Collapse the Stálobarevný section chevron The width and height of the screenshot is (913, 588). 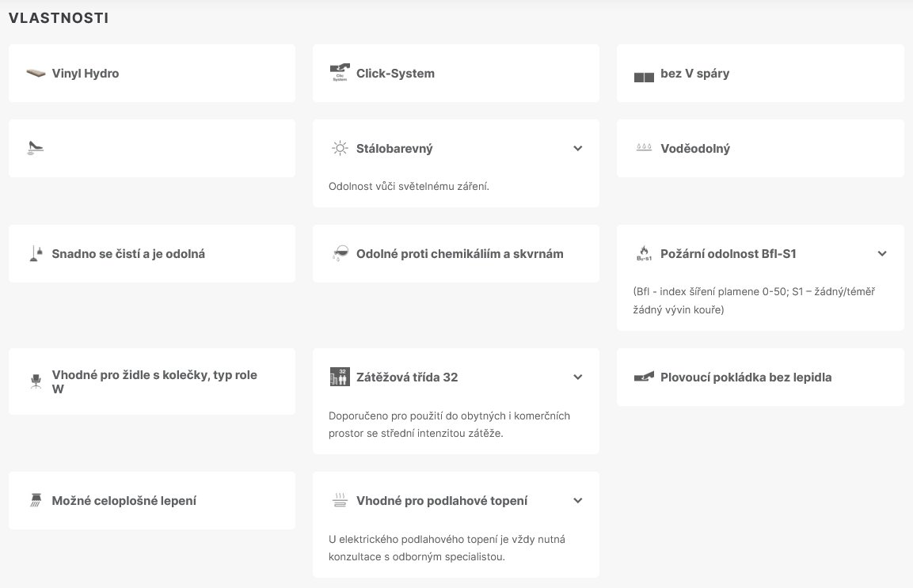click(x=578, y=149)
